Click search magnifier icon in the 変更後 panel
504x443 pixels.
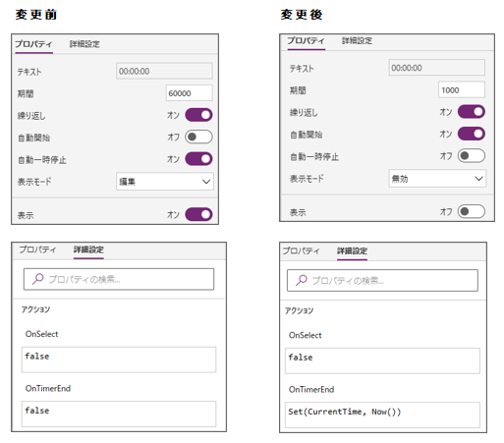point(302,280)
